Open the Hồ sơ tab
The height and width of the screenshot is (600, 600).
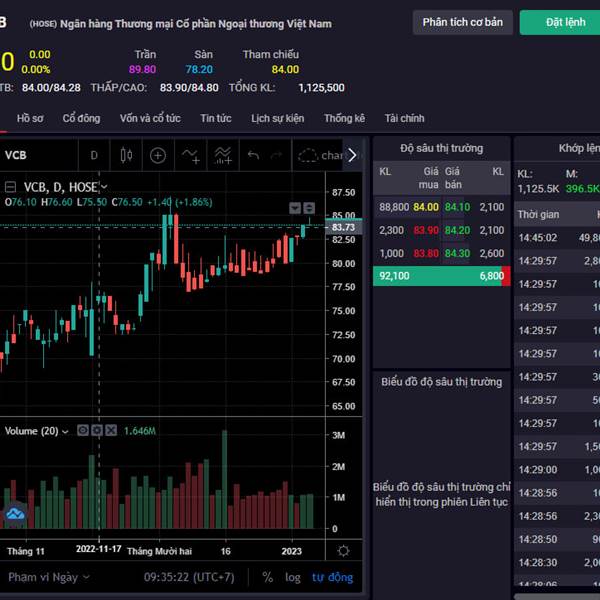point(30,118)
